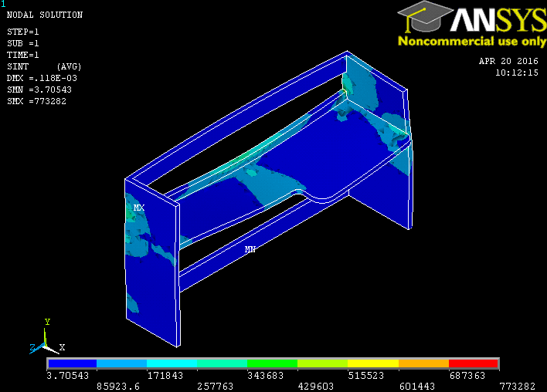This screenshot has height=392, width=547.
Task: Click the legend value 343683
Action: 265,376
